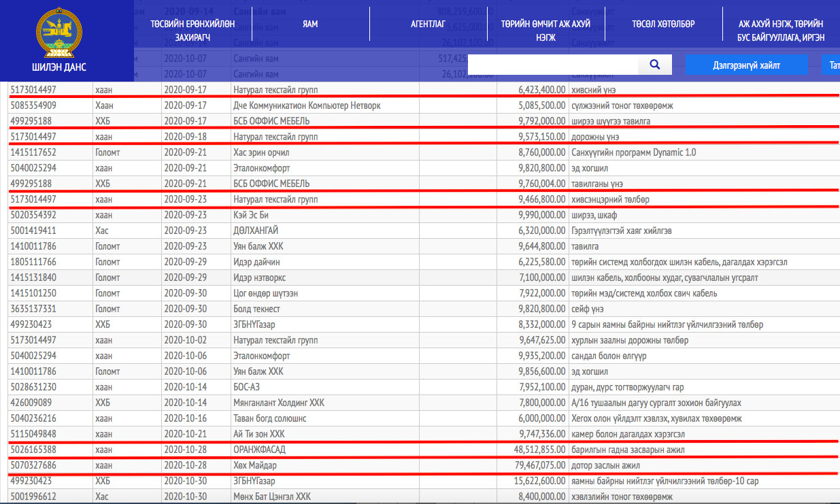Click the amount 15,622,600.00
Image resolution: width=840 pixels, height=504 pixels.
tap(539, 481)
